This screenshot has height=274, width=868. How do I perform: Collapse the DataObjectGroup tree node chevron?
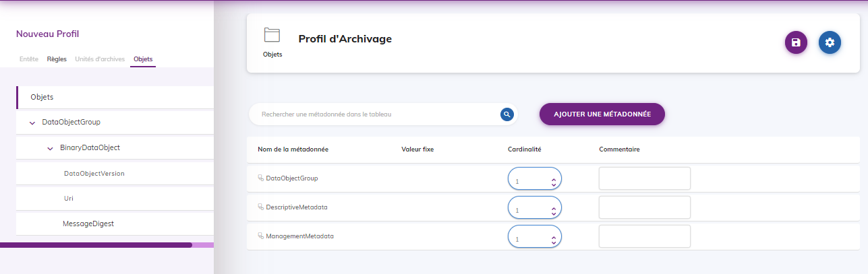click(x=32, y=123)
